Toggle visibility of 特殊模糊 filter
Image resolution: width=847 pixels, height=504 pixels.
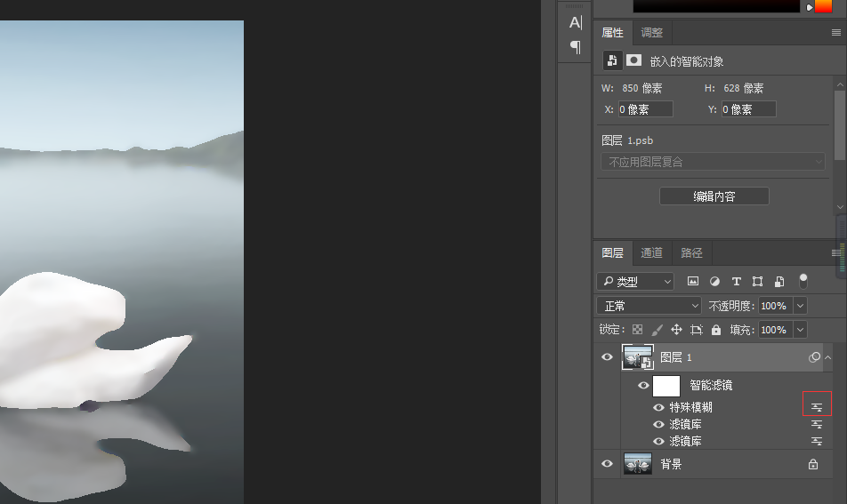(x=658, y=407)
